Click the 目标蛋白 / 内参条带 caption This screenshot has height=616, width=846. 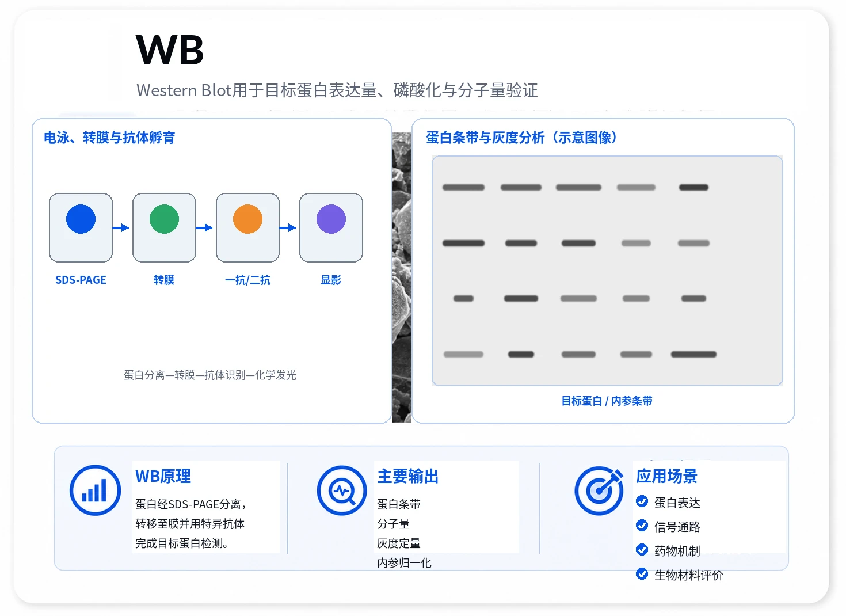pyautogui.click(x=607, y=401)
